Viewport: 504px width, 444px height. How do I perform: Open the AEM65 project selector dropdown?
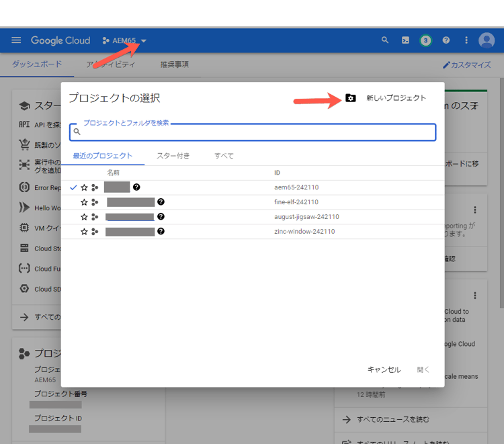tap(124, 41)
